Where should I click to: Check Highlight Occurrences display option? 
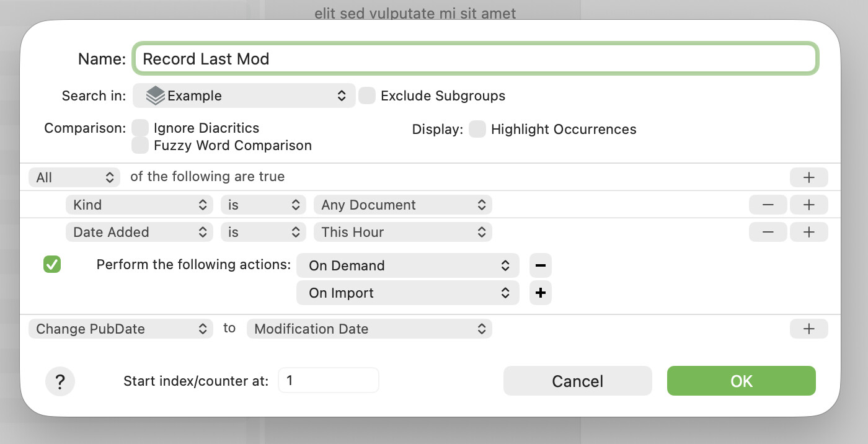tap(477, 129)
